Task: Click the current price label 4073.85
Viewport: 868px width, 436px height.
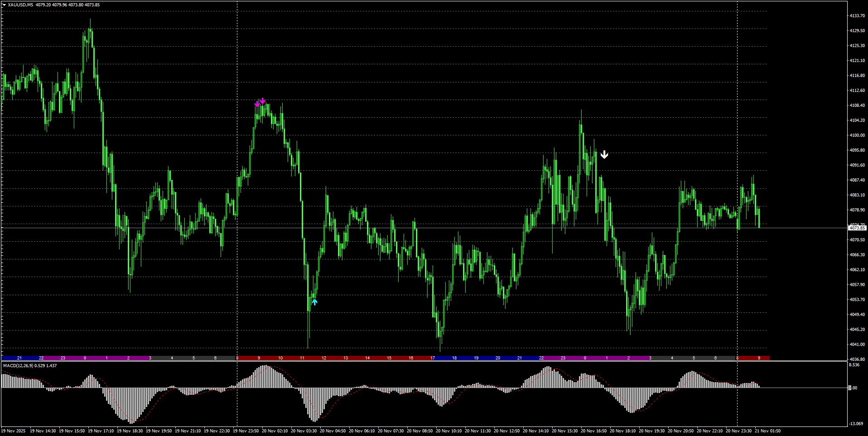Action: (857, 228)
